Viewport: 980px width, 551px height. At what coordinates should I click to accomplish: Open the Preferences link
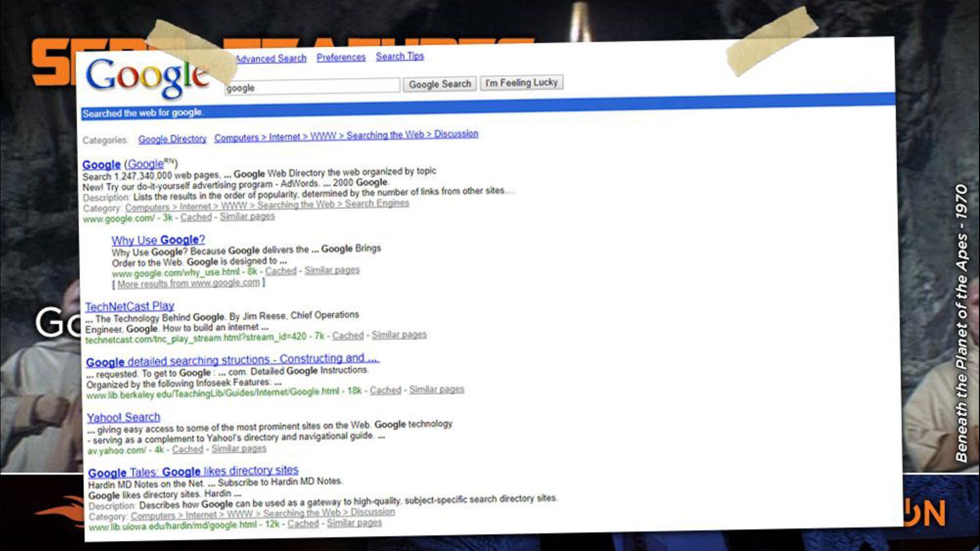tap(341, 57)
